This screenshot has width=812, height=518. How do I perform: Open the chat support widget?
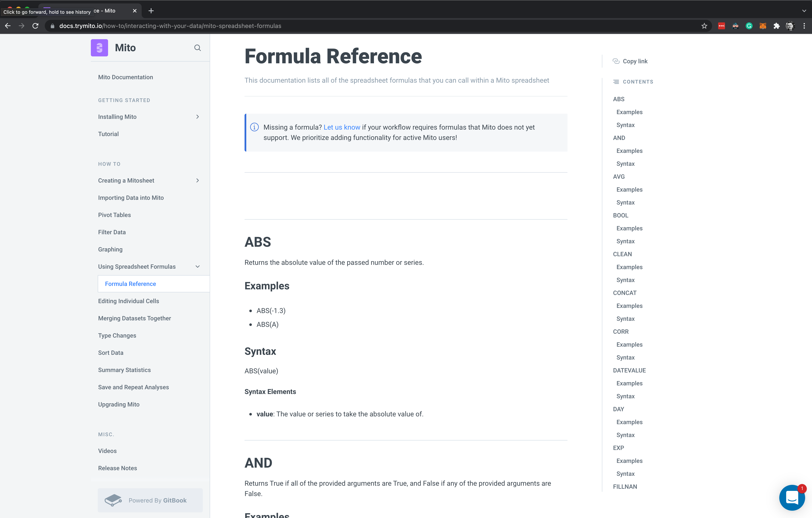(792, 497)
